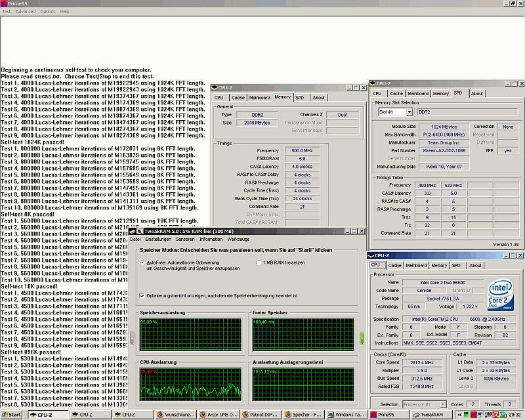The height and width of the screenshot is (420, 525).
Task: Select the AutoFree radio option
Action: (x=142, y=263)
